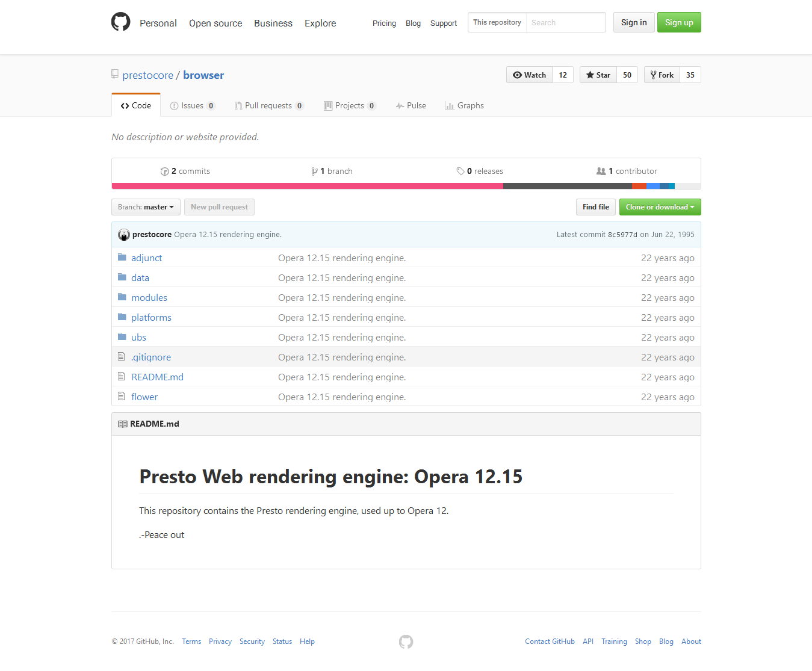Screen dimensions: 812x671
Task: Open the Graphs tab
Action: tap(465, 105)
